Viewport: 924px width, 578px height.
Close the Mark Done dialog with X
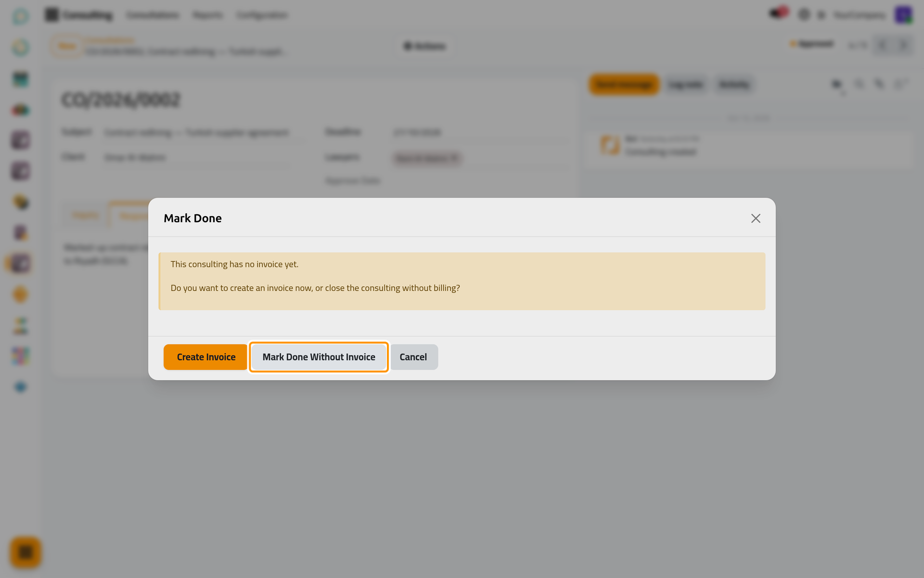[756, 218]
